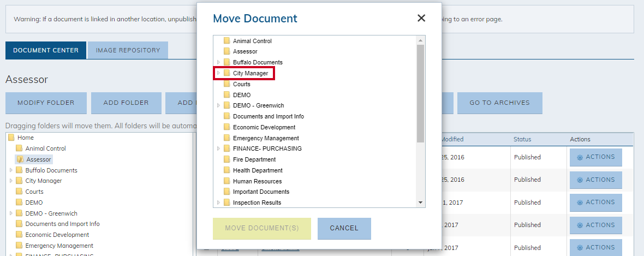Click the Home folder icon in sidebar tree
This screenshot has height=256, width=644.
tap(11, 138)
